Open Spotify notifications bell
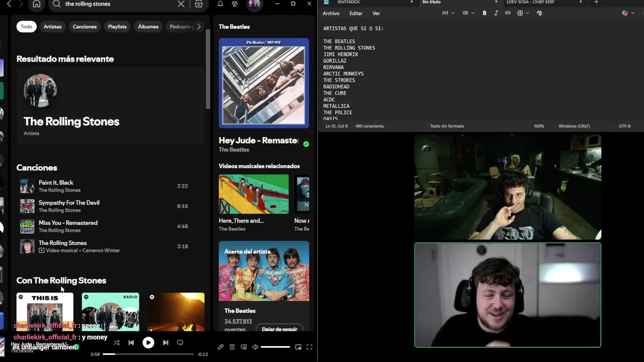 (220, 4)
